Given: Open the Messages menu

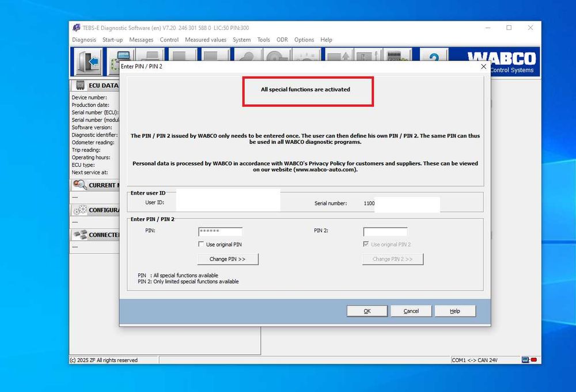Looking at the screenshot, I should [x=141, y=40].
